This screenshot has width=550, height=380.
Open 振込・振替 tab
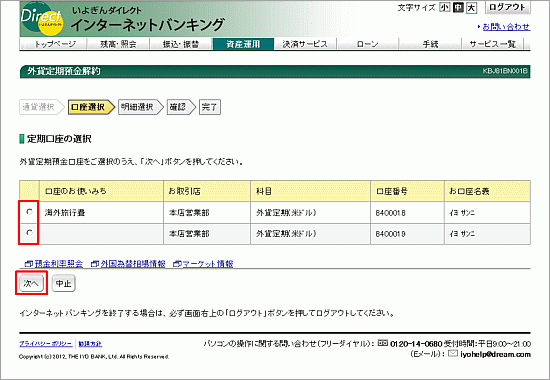click(181, 44)
